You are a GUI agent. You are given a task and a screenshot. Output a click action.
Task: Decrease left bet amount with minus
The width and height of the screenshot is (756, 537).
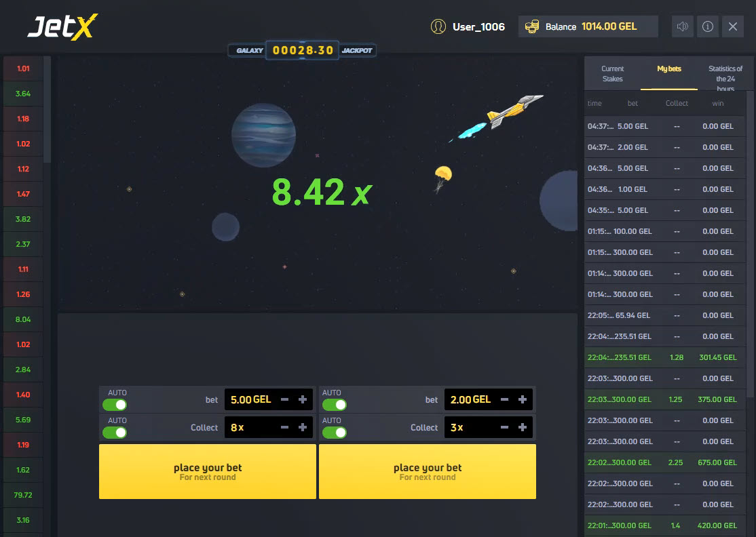coord(285,400)
